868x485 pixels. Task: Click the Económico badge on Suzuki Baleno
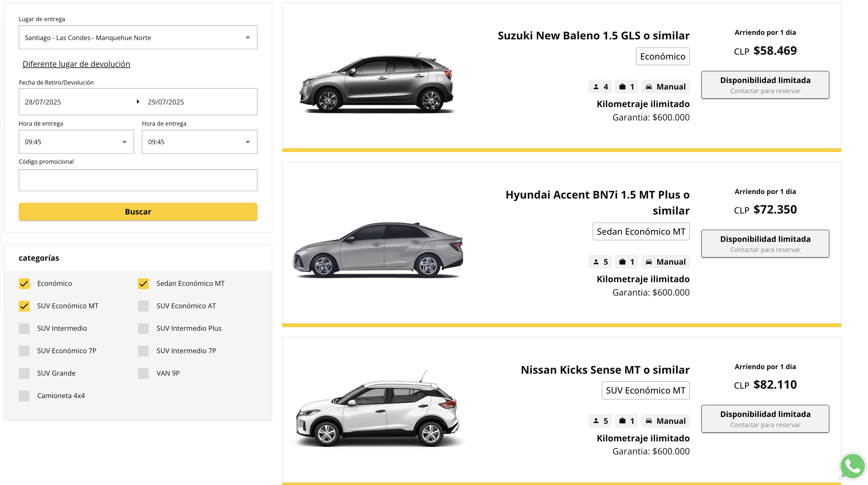click(662, 56)
